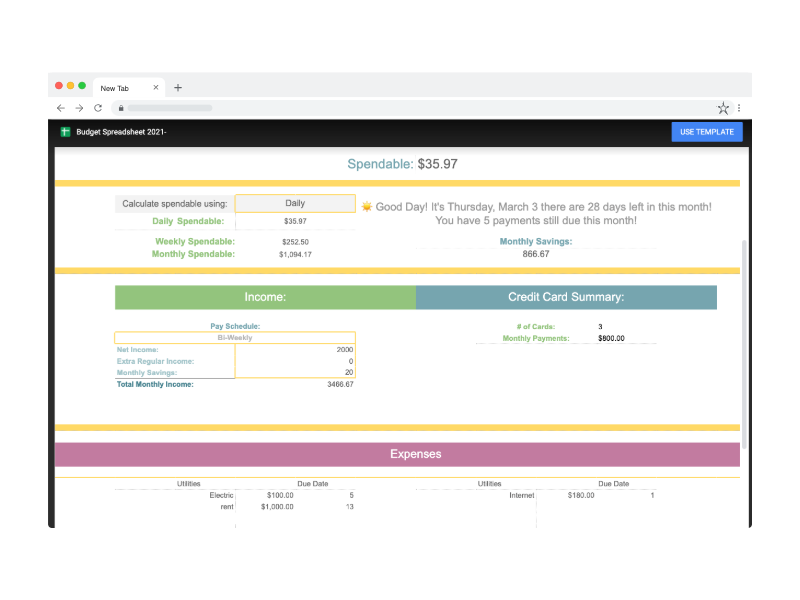Click the Internet expense row label
The height and width of the screenshot is (600, 800).
521,495
